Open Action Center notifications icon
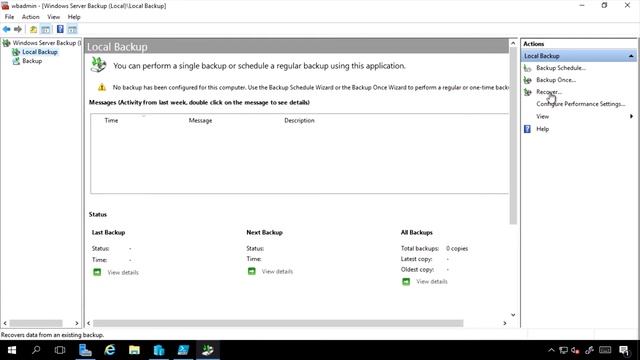Image resolution: width=640 pixels, height=360 pixels. coord(624,350)
